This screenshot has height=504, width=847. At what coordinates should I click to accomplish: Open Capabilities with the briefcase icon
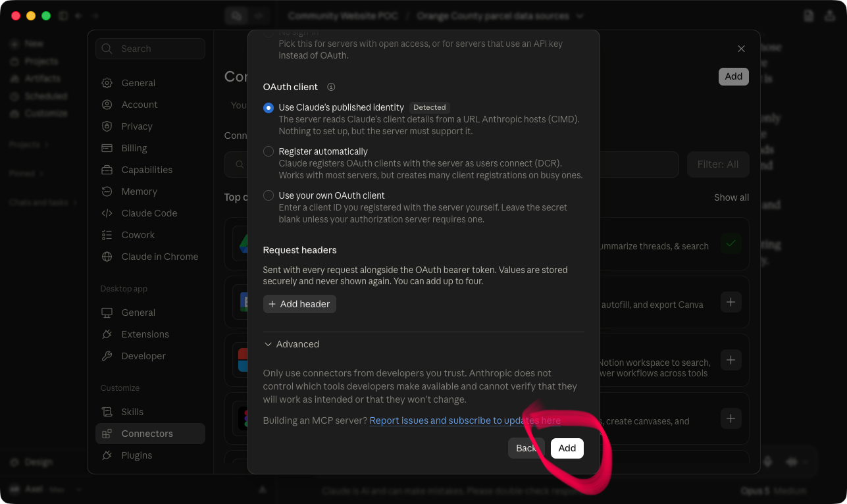click(150, 170)
